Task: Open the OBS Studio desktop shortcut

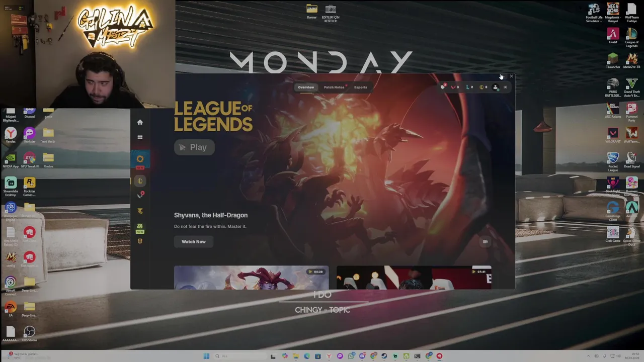Action: coord(29,333)
